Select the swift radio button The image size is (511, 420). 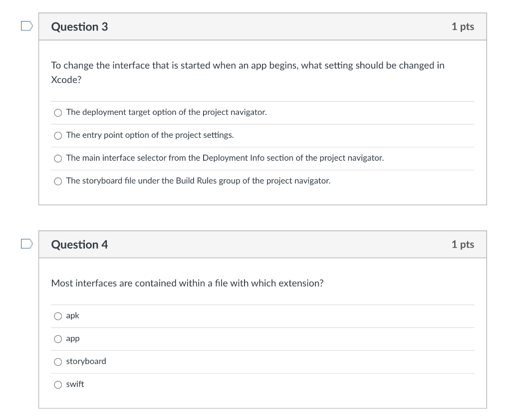click(58, 385)
